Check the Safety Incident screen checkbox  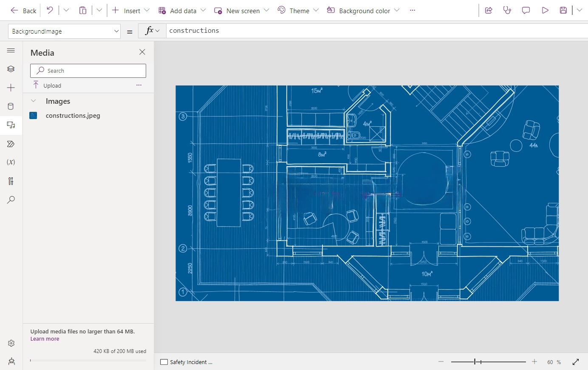coord(164,362)
